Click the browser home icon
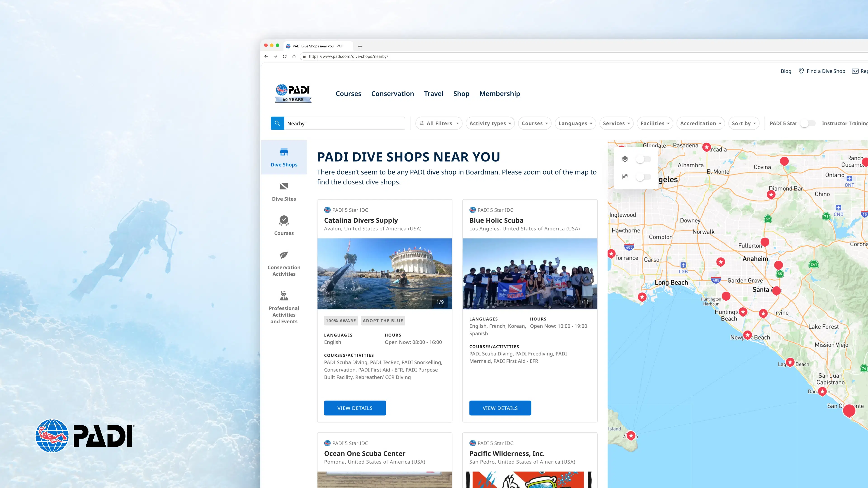 click(x=294, y=56)
